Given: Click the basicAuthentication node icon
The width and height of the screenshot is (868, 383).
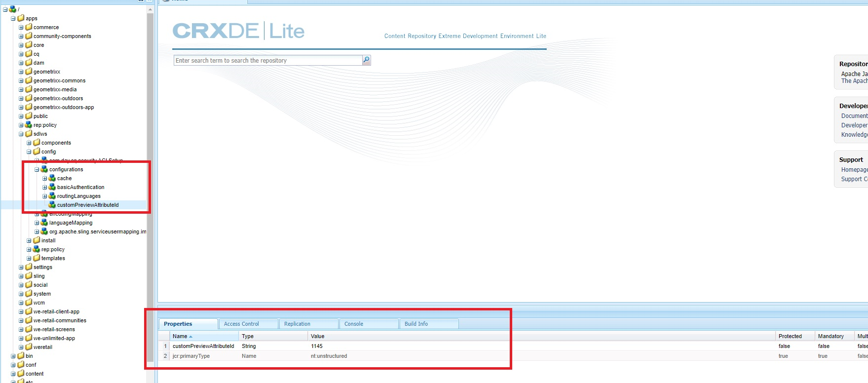Looking at the screenshot, I should (52, 187).
